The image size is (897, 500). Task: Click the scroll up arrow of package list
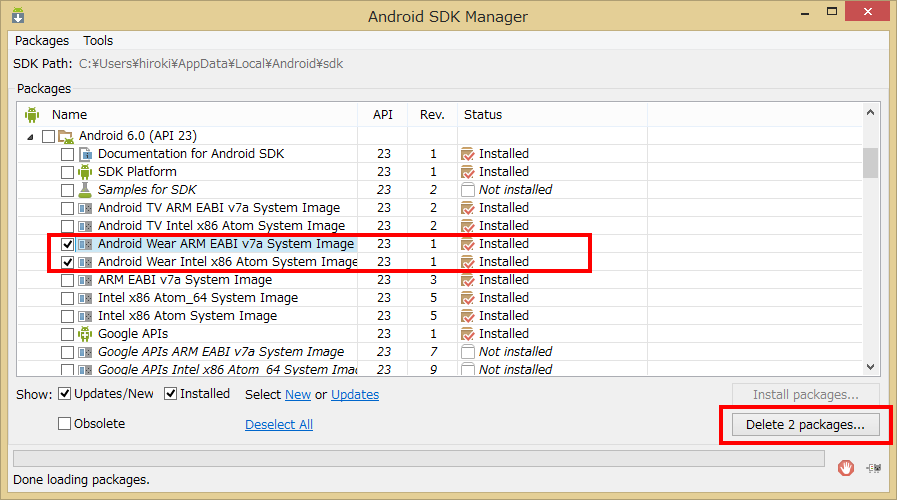(871, 113)
